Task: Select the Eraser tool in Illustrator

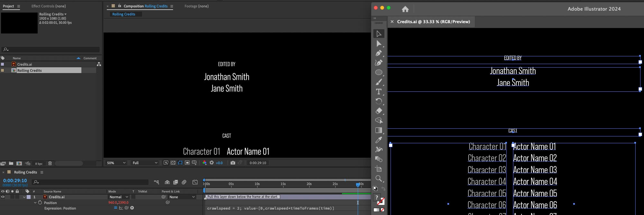Action: [379, 111]
